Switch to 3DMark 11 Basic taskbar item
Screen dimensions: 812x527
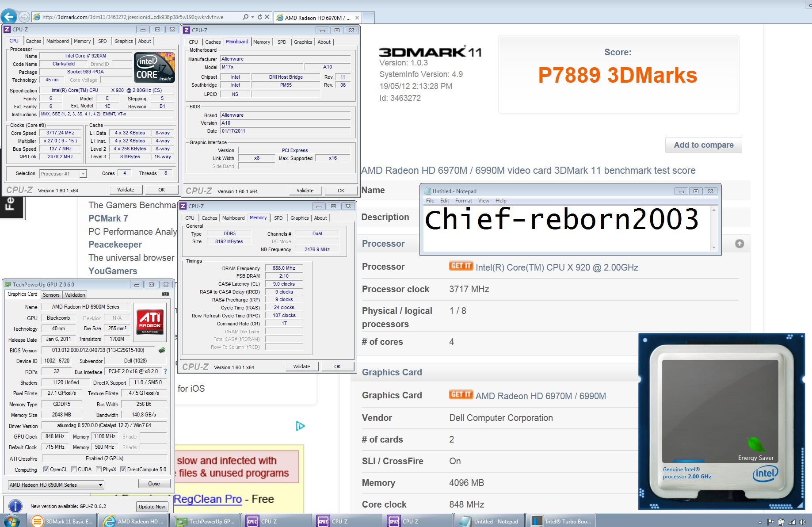tap(62, 521)
